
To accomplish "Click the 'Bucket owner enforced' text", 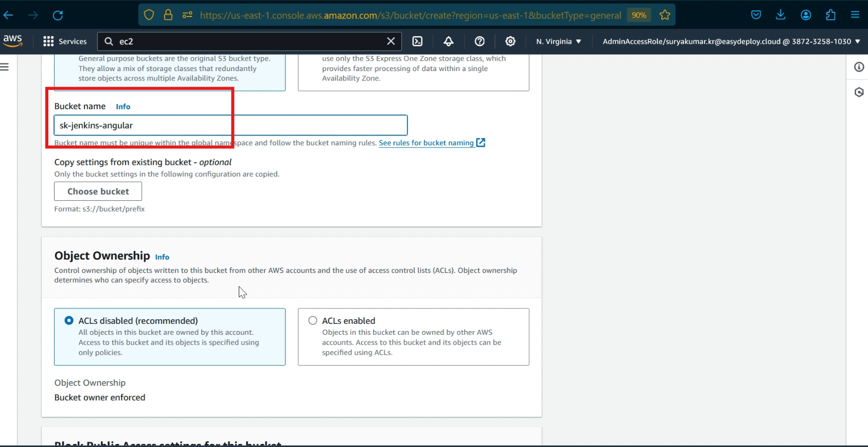I will (100, 398).
